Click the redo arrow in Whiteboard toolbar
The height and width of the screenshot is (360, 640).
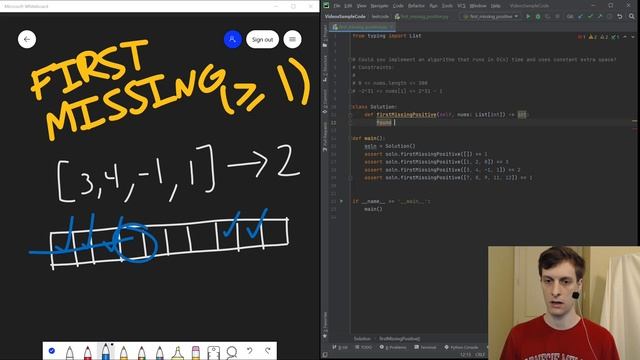click(268, 351)
